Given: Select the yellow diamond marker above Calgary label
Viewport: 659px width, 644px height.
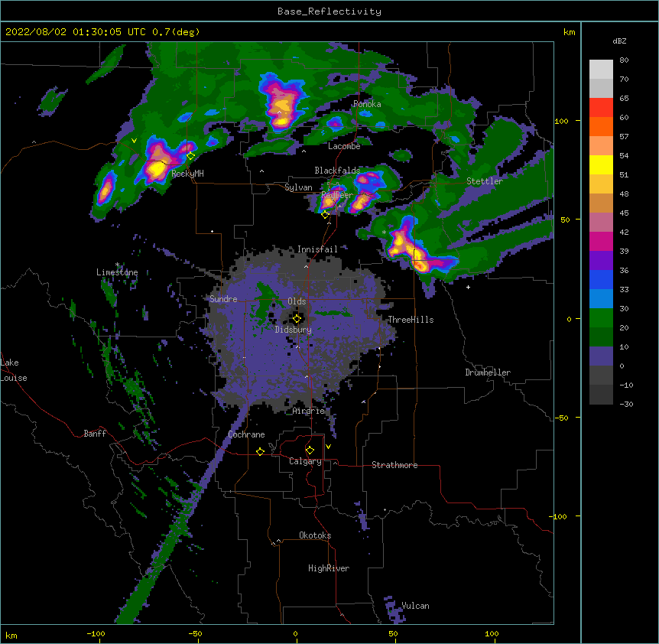Looking at the screenshot, I should [x=310, y=450].
